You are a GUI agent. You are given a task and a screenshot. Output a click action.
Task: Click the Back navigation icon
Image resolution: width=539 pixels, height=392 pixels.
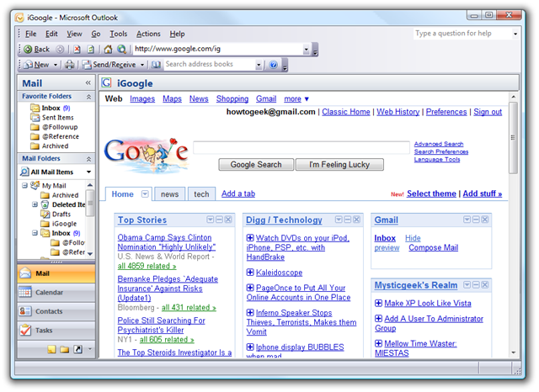click(x=28, y=50)
